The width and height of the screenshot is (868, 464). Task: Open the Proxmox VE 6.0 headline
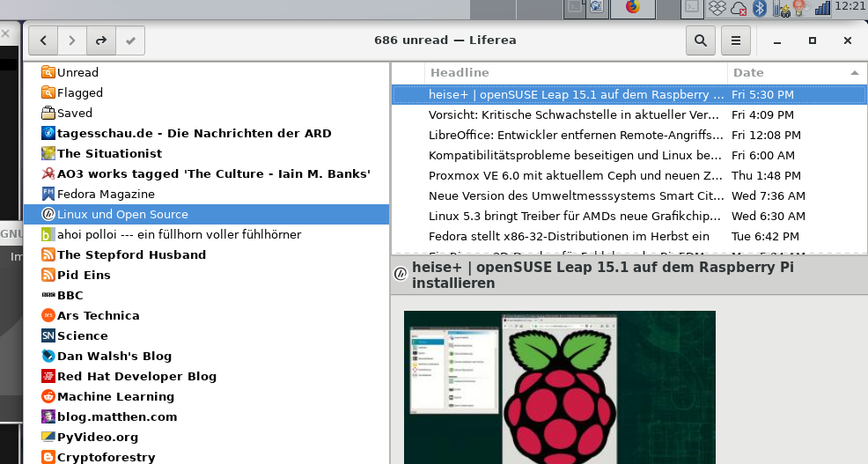[x=629, y=175]
